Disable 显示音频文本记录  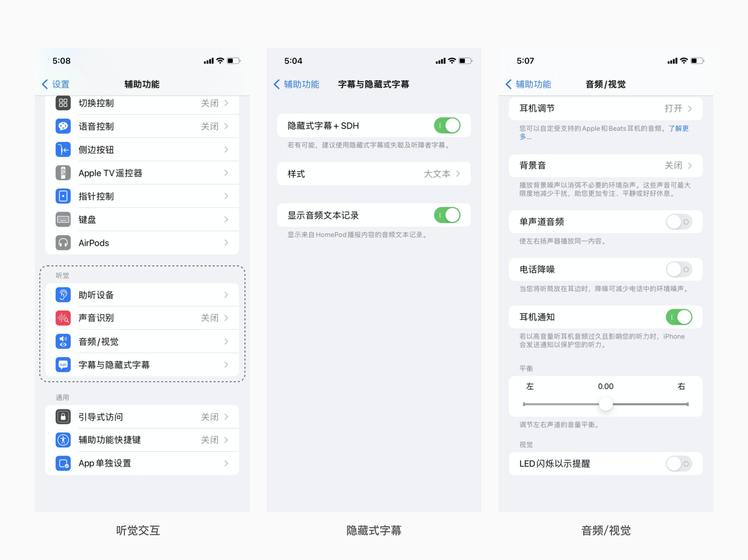pos(447,215)
